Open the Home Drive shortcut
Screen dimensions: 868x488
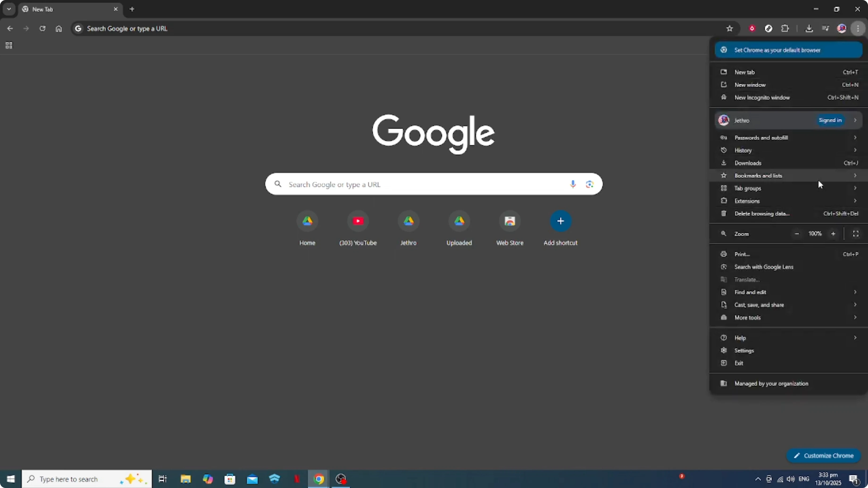tap(307, 228)
